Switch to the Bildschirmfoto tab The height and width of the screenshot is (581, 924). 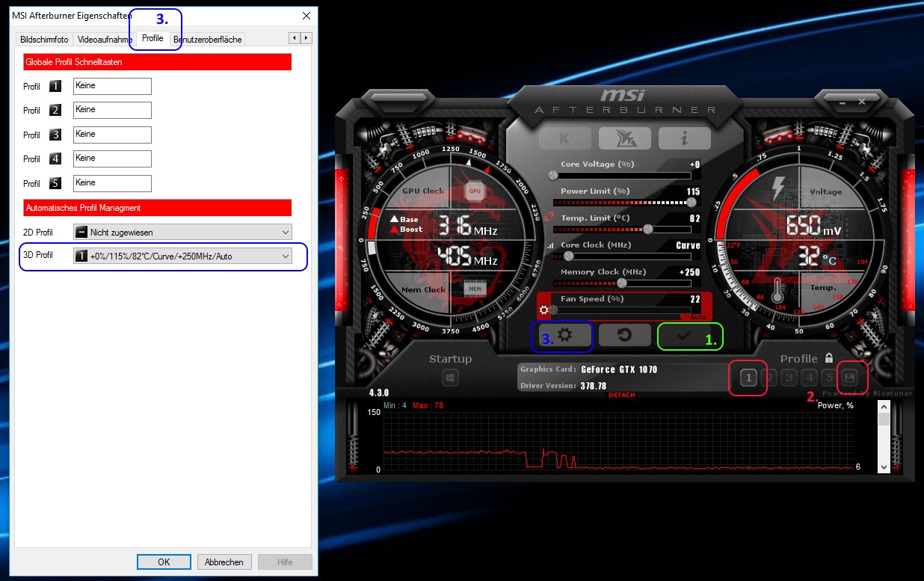(44, 39)
